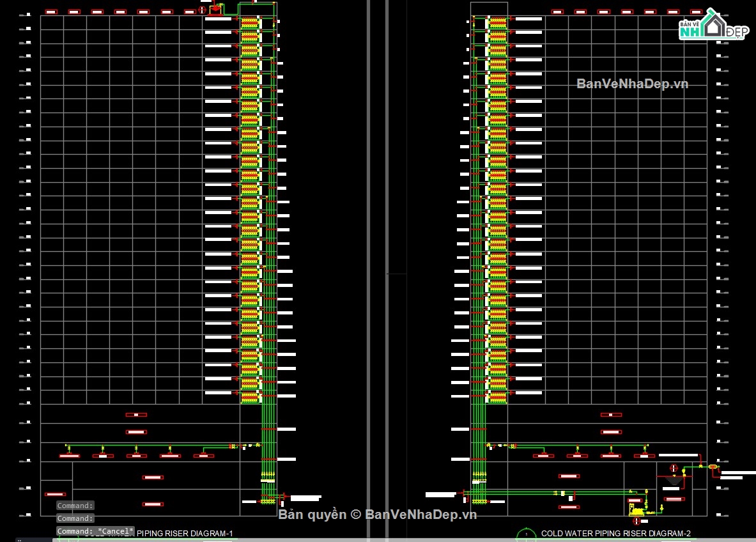
Task: Select the COLD WATER PIPING RISER DIAGRAM-2 title
Action: (615, 533)
